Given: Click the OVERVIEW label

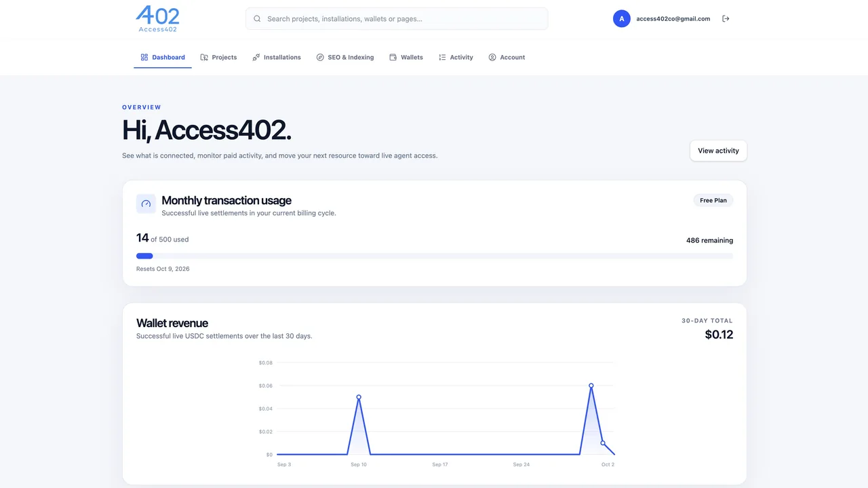Looking at the screenshot, I should (142, 107).
